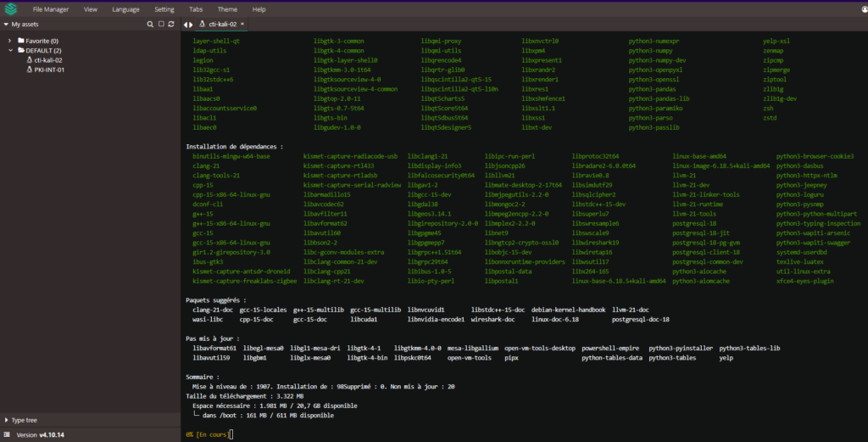This screenshot has width=868, height=442.
Task: Select the PKI-INT-01 asset
Action: (47, 70)
